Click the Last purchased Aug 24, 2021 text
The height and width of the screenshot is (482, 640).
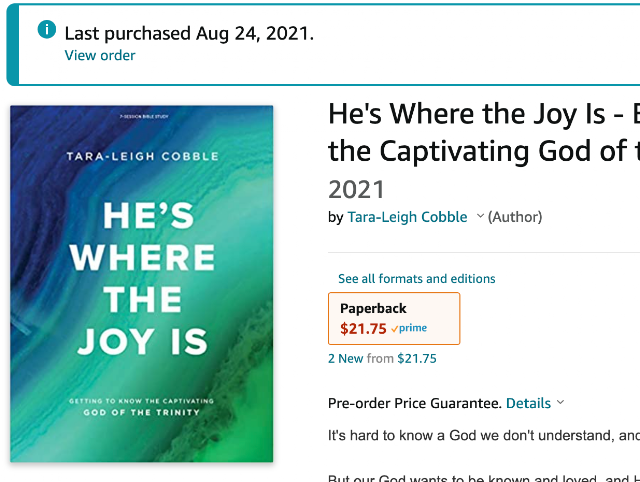click(x=189, y=33)
